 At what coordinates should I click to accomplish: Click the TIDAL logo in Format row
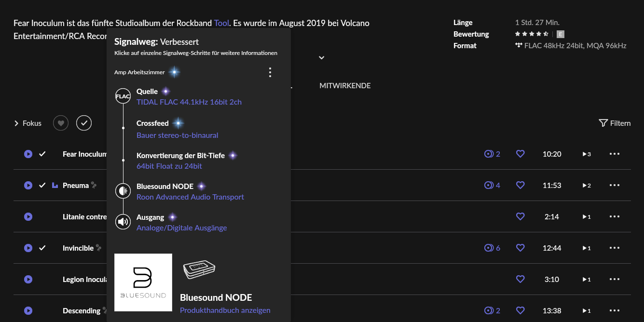tap(519, 45)
